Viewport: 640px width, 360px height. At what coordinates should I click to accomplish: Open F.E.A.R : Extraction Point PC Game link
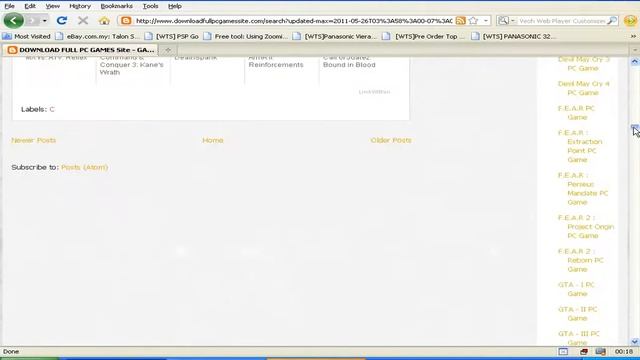click(x=580, y=146)
